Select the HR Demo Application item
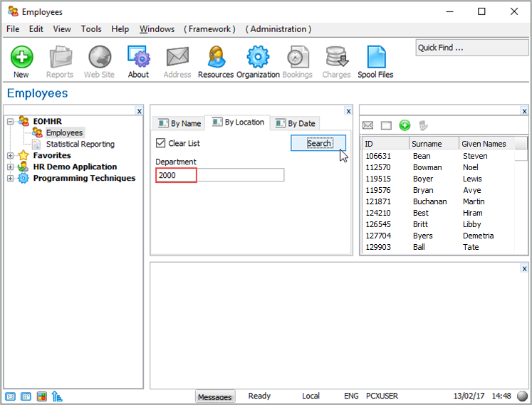Screen dimensions: 532x405 click(75, 167)
